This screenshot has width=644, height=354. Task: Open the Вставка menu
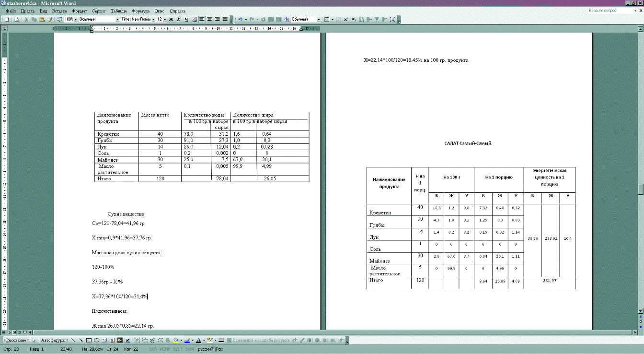(x=59, y=11)
